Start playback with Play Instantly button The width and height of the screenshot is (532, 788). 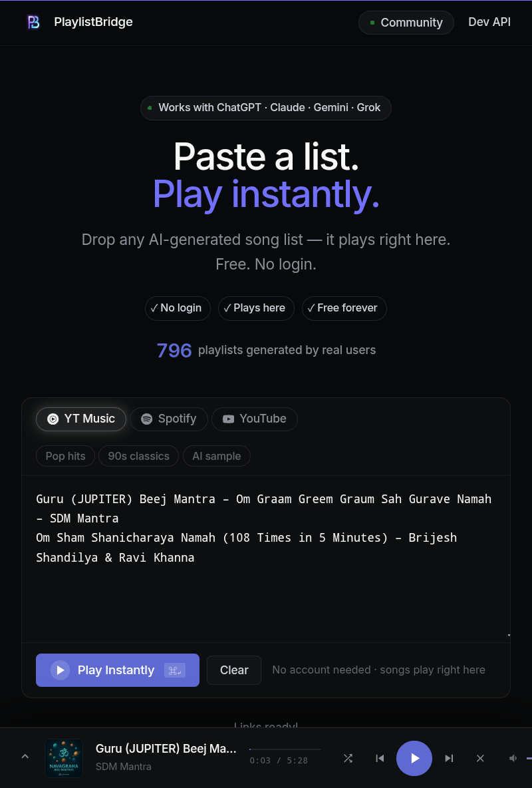[118, 670]
